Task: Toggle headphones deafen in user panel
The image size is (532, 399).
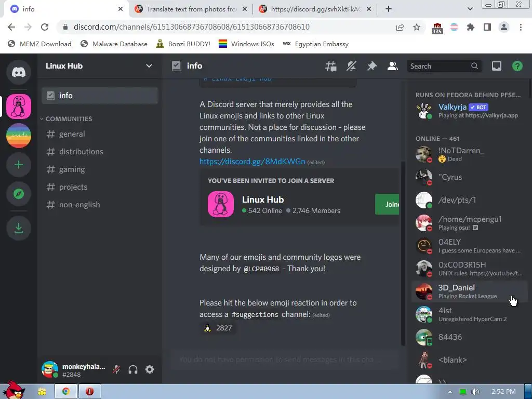Action: pos(133,369)
